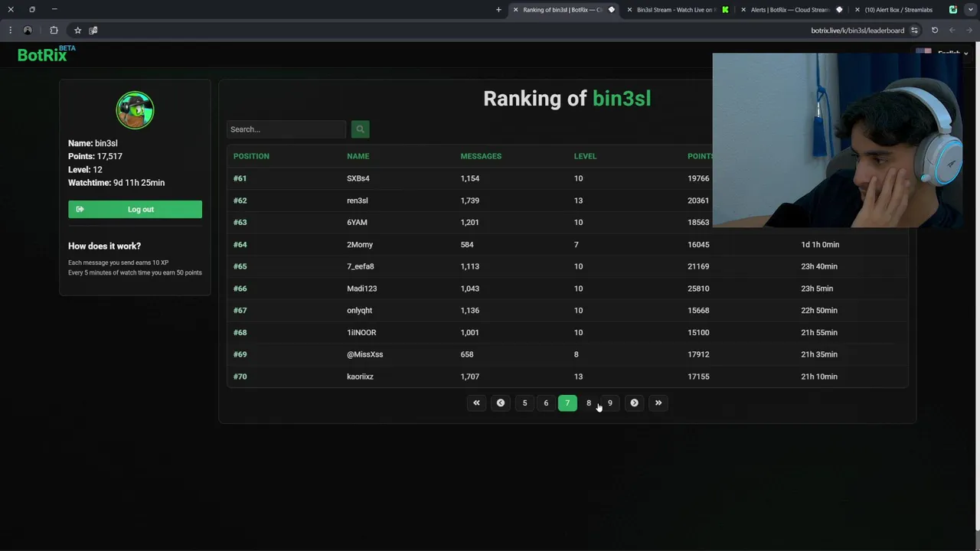This screenshot has width=980, height=551.
Task: Click the browser address bar URL
Action: coord(857,31)
